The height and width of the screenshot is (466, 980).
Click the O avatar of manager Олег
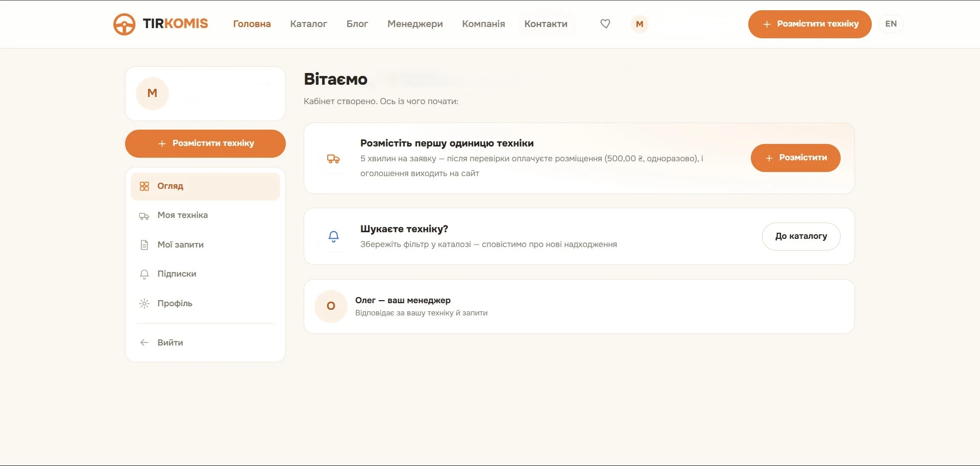331,306
